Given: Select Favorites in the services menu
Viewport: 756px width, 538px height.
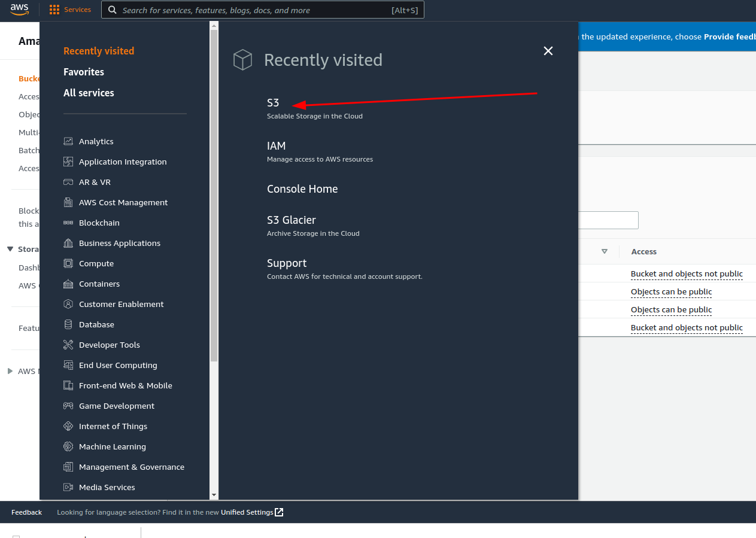Looking at the screenshot, I should 84,72.
